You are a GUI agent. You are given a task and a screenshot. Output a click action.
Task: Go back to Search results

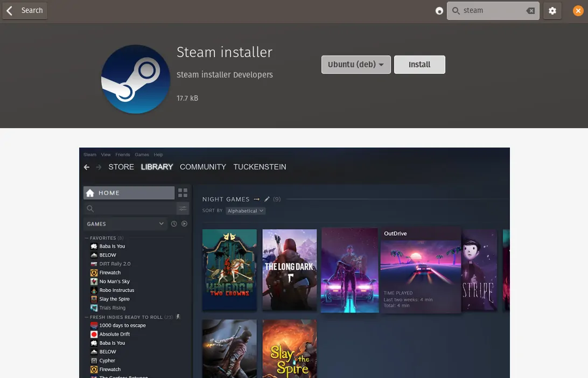tap(25, 11)
